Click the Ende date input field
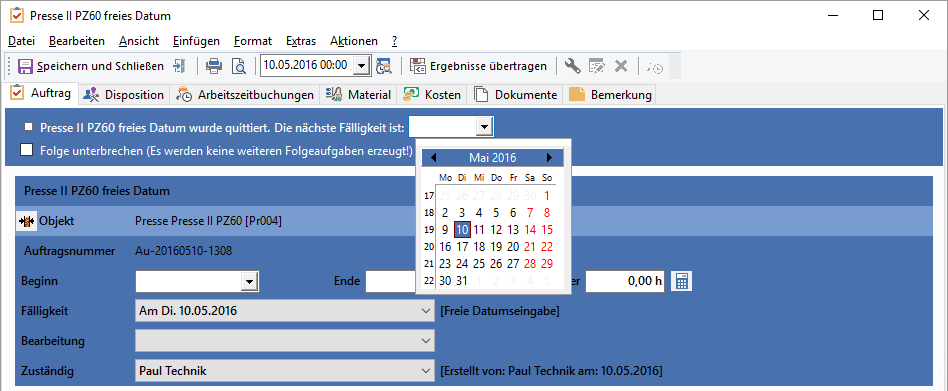 tap(391, 281)
